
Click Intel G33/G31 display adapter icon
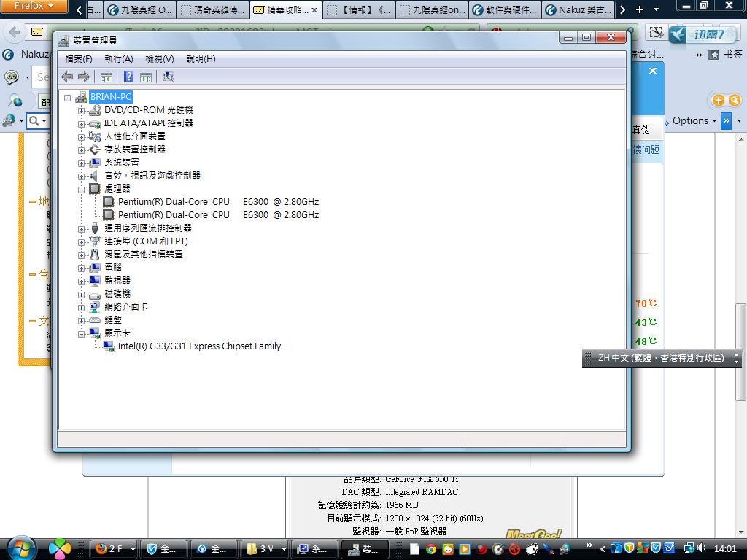(x=109, y=346)
